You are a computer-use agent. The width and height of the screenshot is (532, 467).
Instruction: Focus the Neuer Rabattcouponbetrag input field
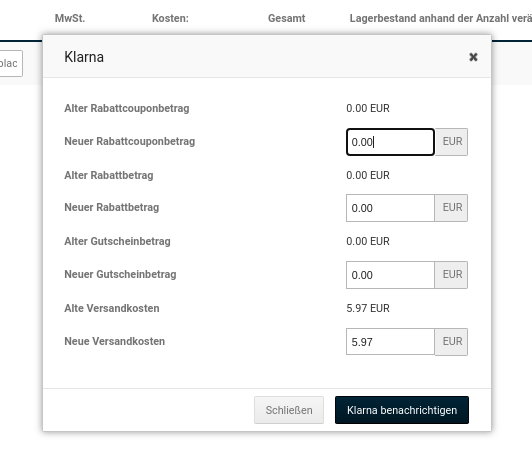point(390,142)
